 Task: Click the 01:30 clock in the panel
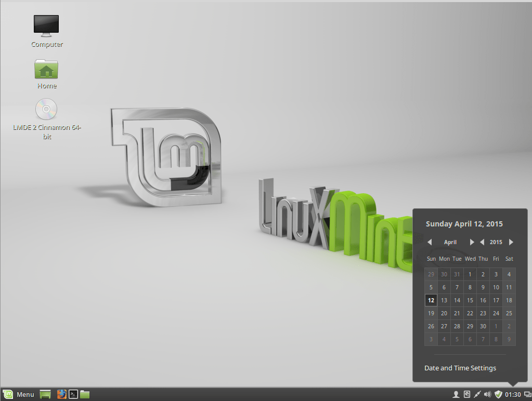(x=513, y=395)
